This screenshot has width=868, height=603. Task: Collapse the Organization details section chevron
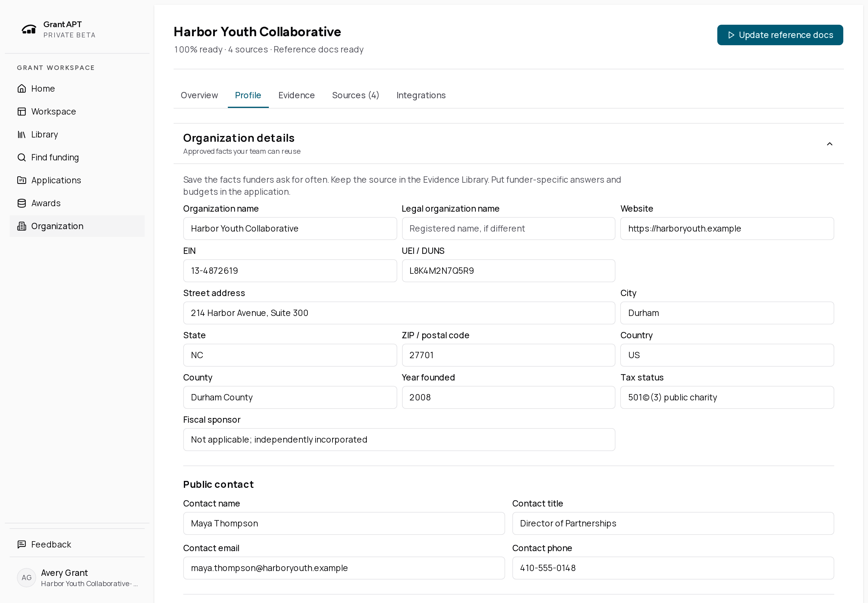coord(830,144)
